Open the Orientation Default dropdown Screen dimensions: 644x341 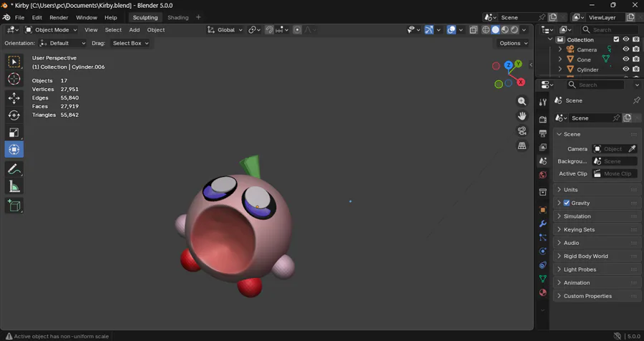63,43
